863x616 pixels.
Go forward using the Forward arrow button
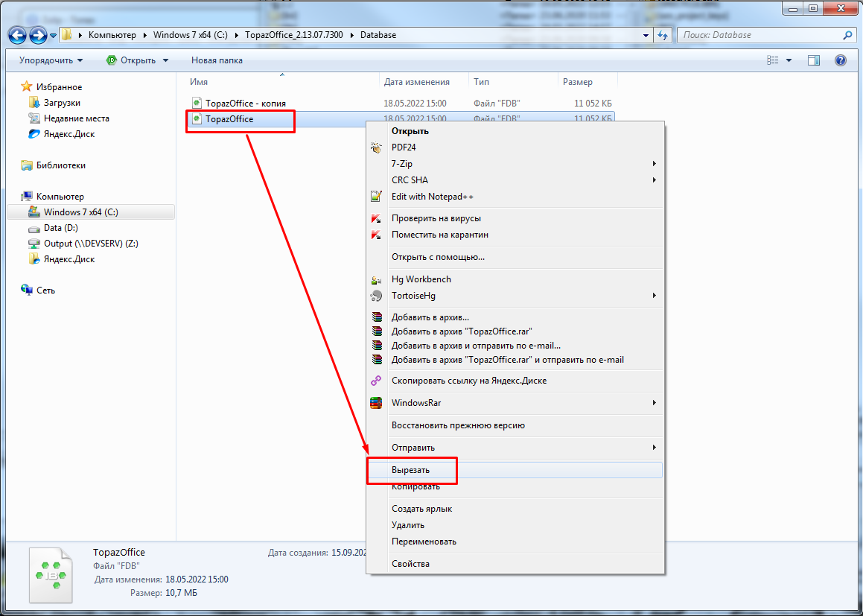[38, 35]
